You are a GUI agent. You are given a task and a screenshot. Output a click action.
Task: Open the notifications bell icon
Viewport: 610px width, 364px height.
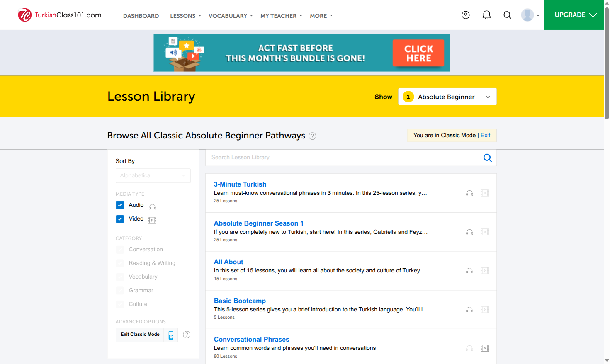tap(486, 15)
